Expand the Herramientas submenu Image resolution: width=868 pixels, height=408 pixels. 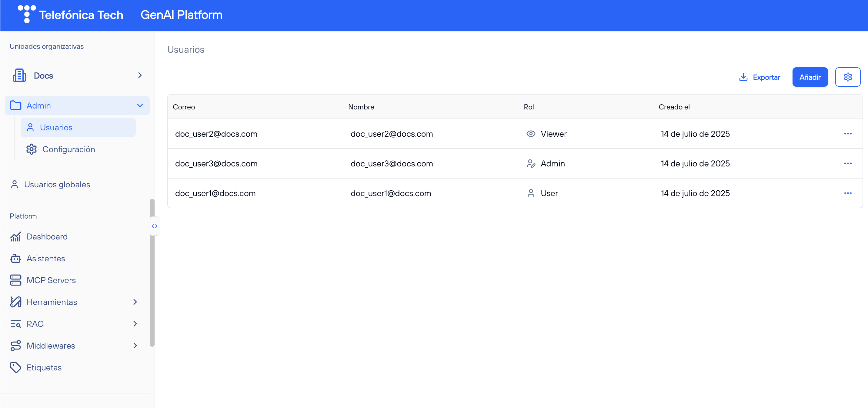pos(135,302)
